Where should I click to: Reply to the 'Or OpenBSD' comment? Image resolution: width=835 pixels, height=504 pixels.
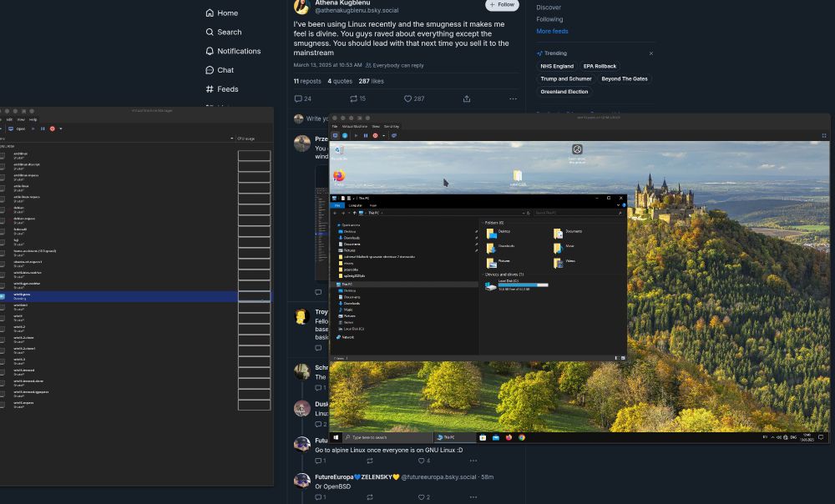pyautogui.click(x=320, y=497)
